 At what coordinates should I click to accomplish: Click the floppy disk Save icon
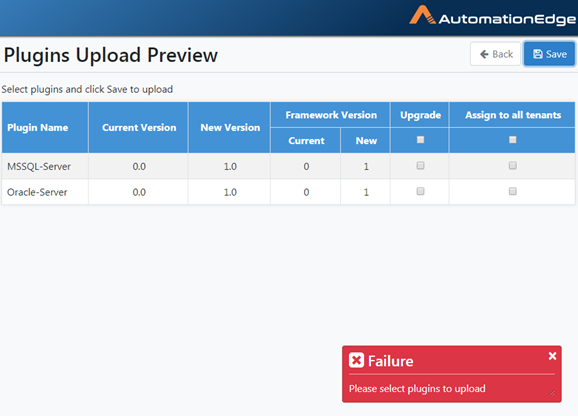(538, 54)
